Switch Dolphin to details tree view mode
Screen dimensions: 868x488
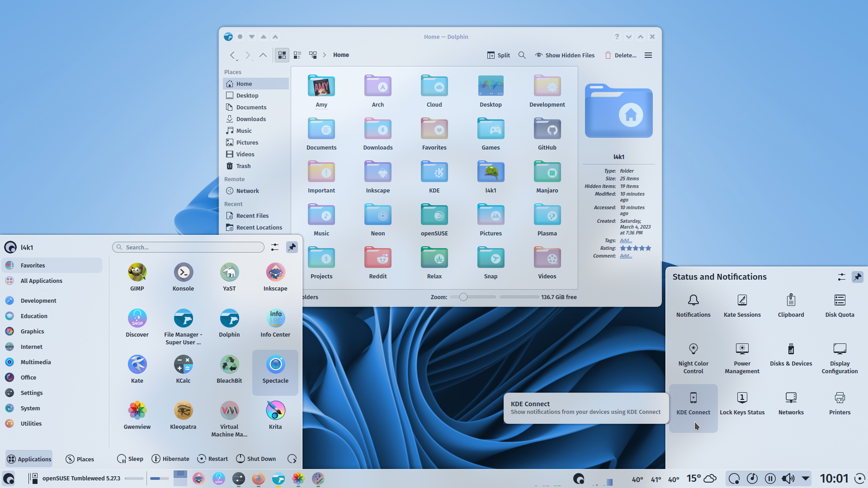pyautogui.click(x=313, y=55)
